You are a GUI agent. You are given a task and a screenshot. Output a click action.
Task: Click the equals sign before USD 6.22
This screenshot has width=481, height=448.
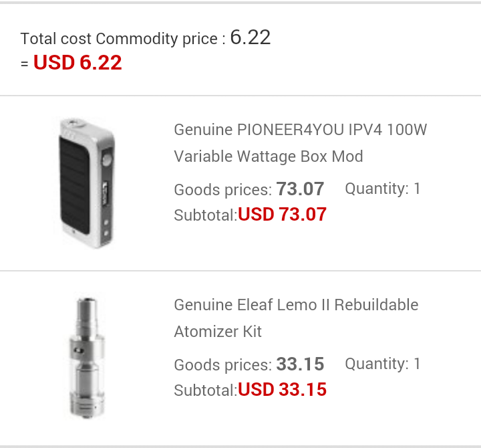click(25, 65)
